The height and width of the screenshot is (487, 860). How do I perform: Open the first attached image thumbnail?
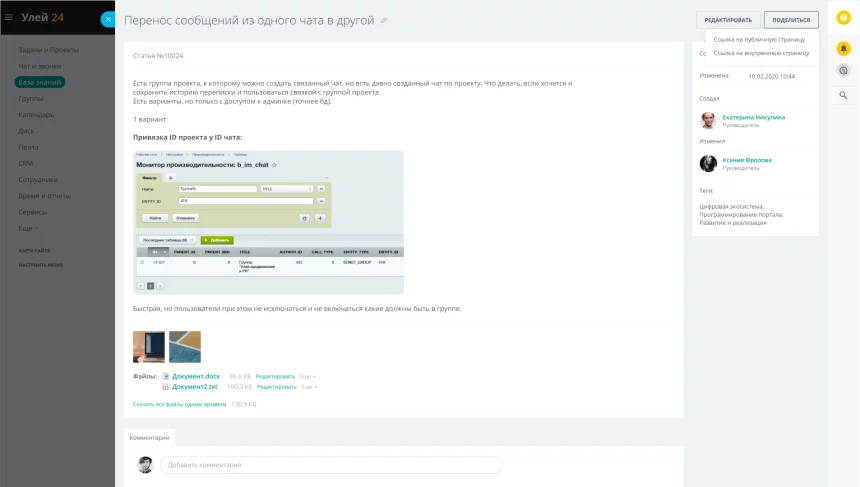tap(149, 347)
